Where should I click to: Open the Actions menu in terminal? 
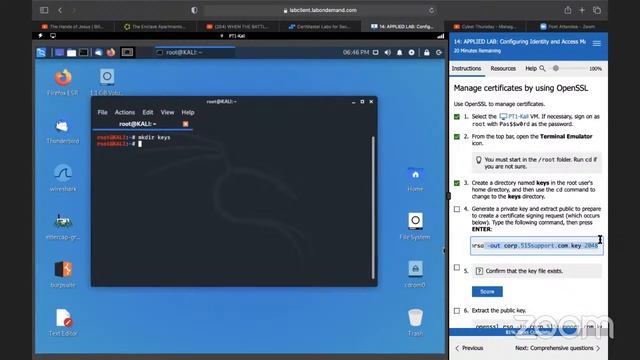click(124, 112)
